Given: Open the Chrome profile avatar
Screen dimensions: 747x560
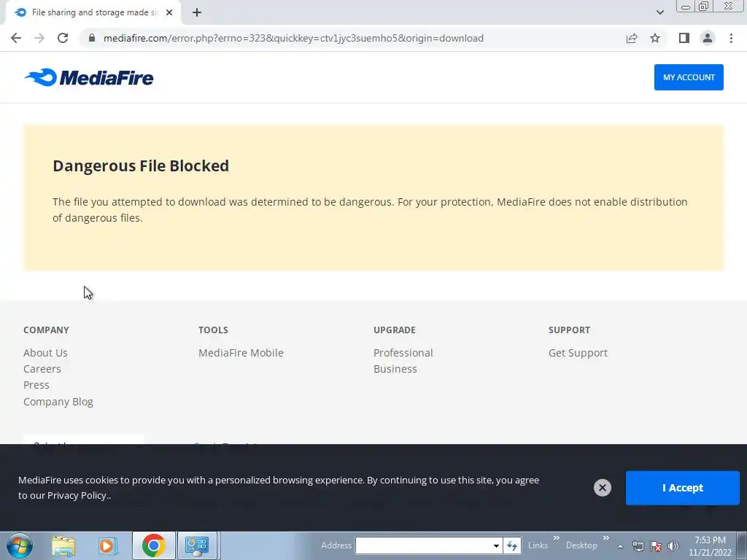Looking at the screenshot, I should click(708, 38).
